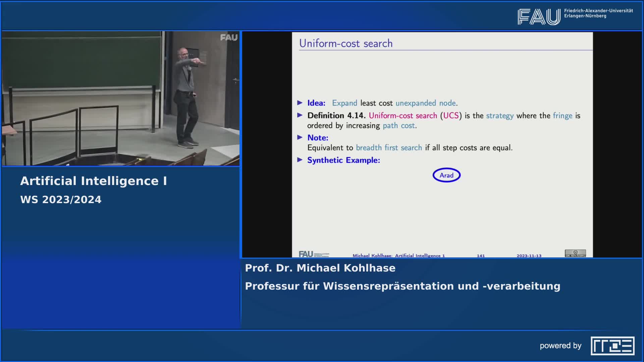Select the 'Uniform-cost search' slide title
The width and height of the screenshot is (644, 362).
[x=346, y=43]
